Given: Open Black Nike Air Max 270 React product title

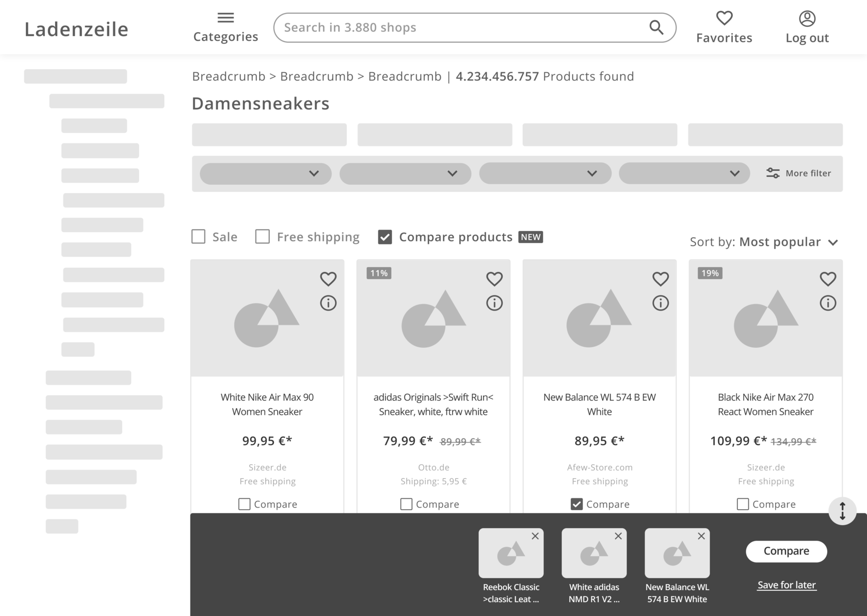Looking at the screenshot, I should [766, 404].
